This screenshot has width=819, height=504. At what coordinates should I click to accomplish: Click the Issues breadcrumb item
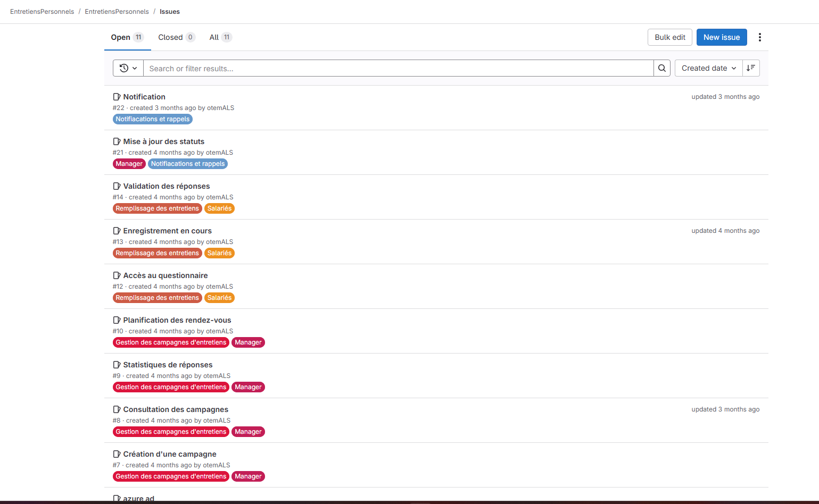coord(170,12)
